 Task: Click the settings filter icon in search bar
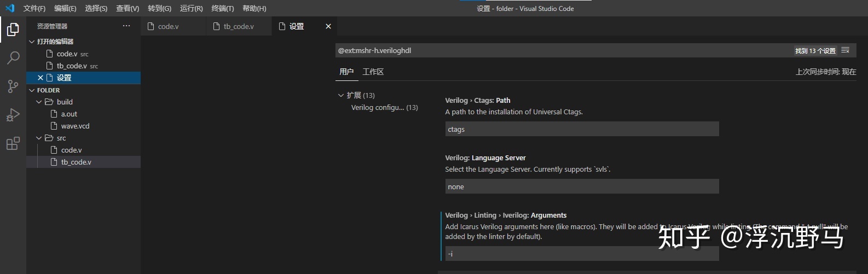point(846,50)
